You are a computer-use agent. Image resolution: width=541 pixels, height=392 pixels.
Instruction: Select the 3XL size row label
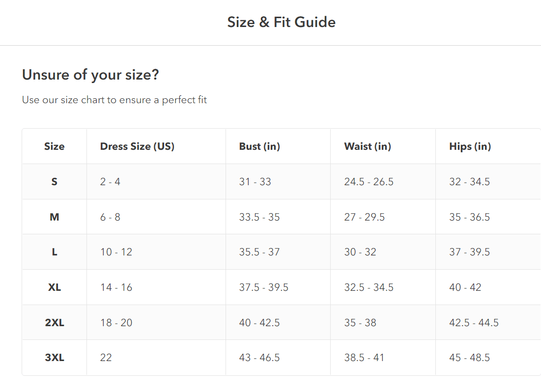(x=54, y=358)
